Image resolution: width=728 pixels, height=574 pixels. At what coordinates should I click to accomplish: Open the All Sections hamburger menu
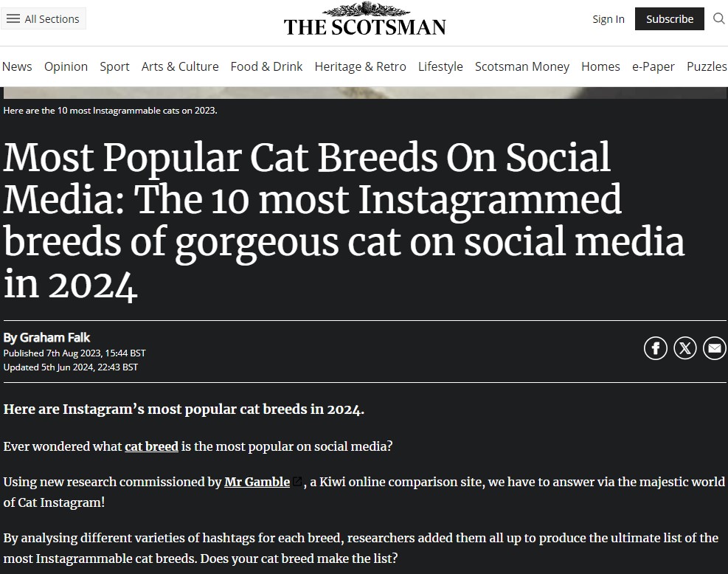(44, 19)
